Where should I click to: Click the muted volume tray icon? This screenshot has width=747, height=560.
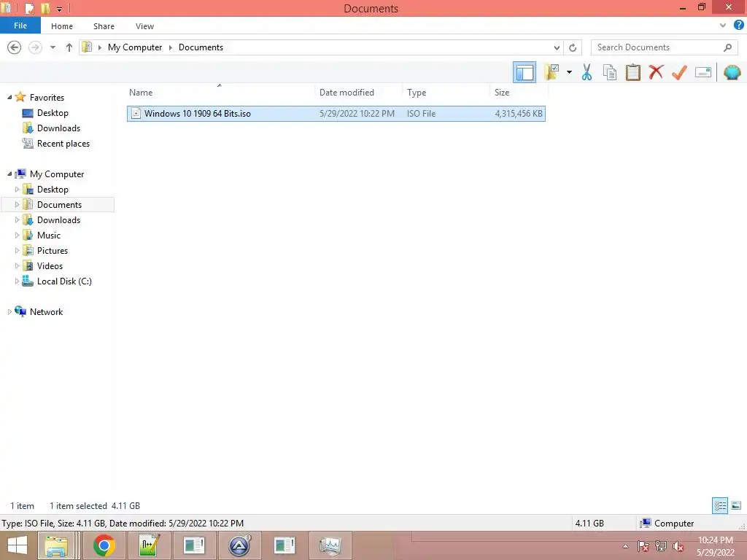coord(678,546)
